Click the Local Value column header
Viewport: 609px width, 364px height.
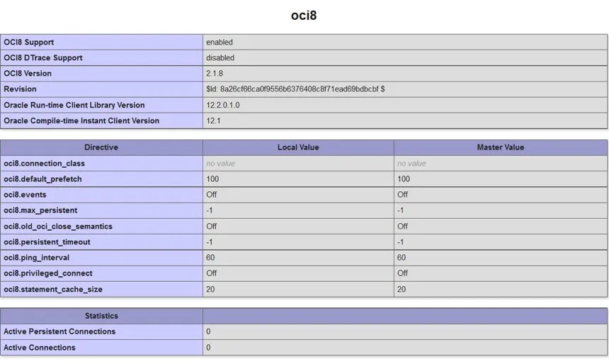tap(298, 147)
